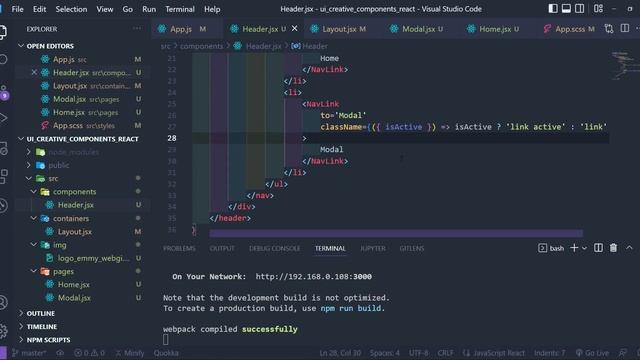Open the Terminal menu
The image size is (640, 360).
pyautogui.click(x=180, y=9)
